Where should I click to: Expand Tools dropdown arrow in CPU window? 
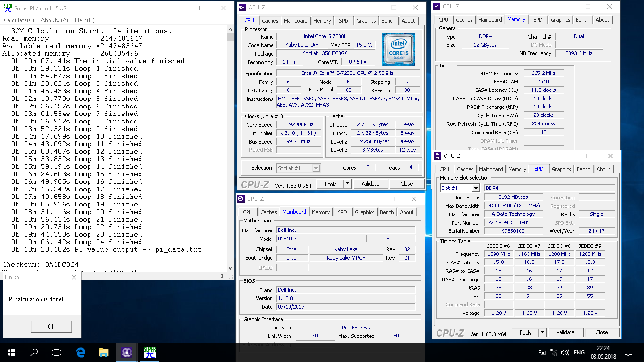click(347, 184)
